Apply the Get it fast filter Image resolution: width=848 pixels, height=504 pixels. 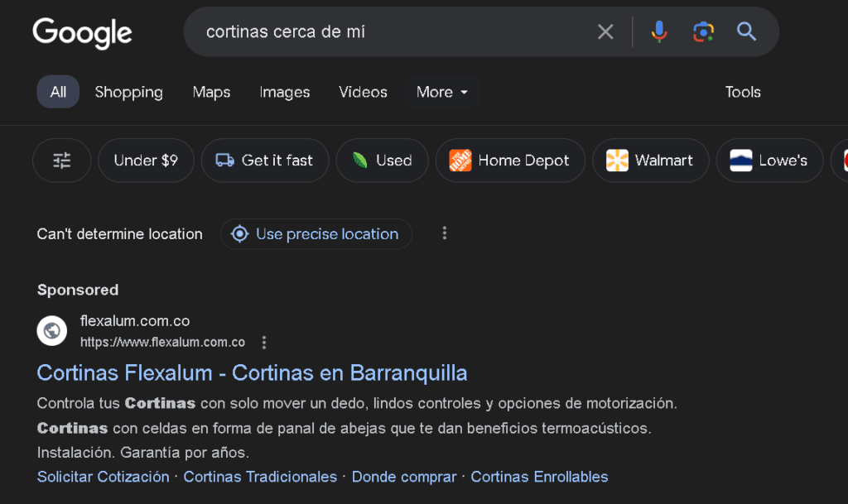coord(265,161)
